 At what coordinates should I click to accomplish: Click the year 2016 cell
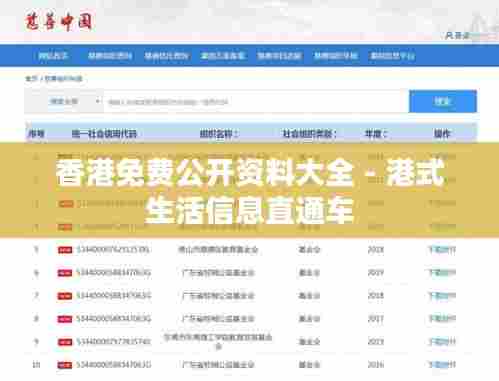(376, 365)
